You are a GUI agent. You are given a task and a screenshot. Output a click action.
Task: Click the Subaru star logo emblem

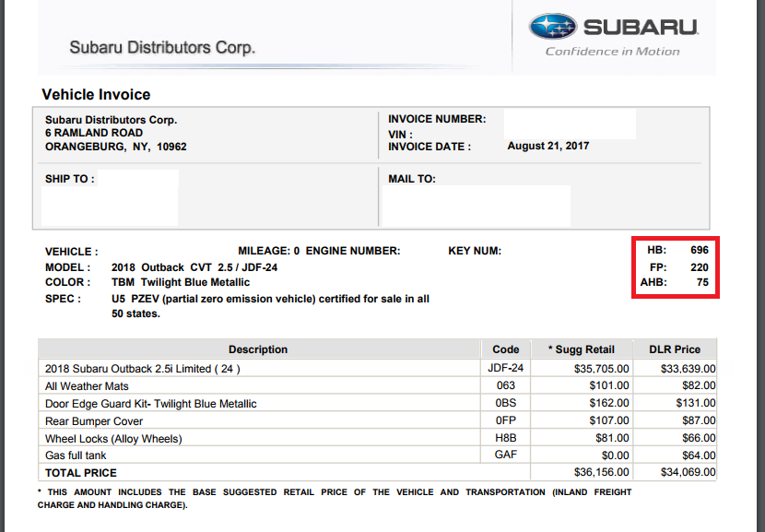click(553, 27)
